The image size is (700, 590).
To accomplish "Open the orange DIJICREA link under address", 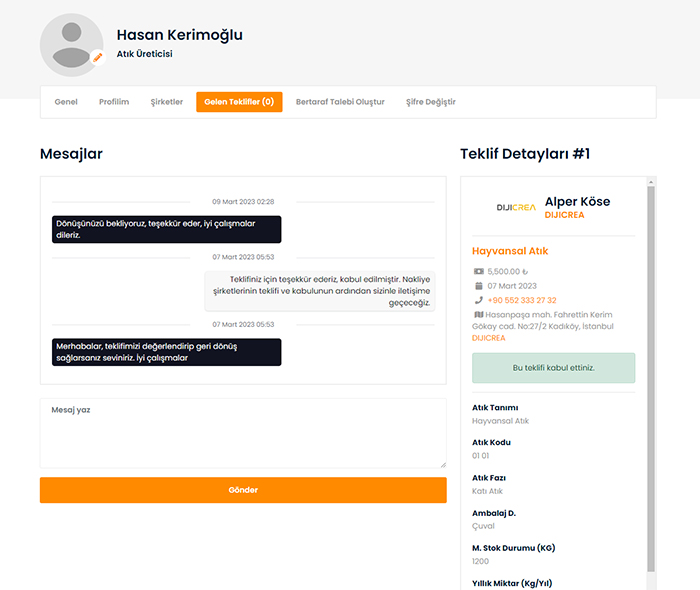I will point(489,338).
